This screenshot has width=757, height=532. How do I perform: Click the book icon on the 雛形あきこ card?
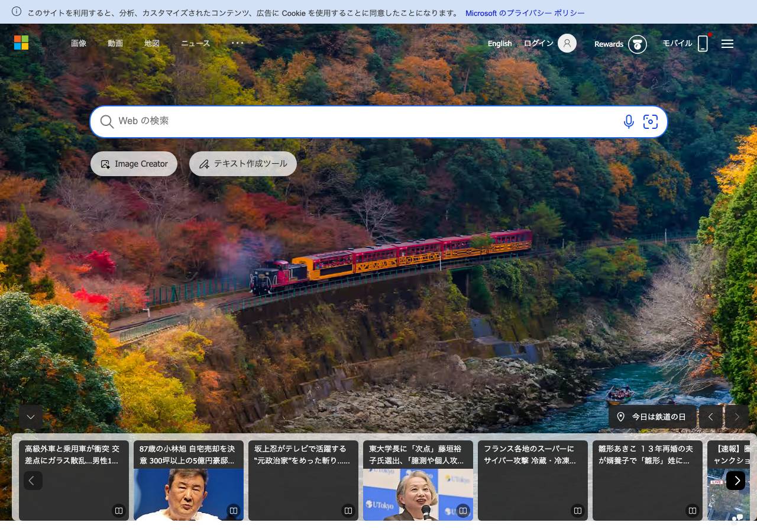coord(693,511)
